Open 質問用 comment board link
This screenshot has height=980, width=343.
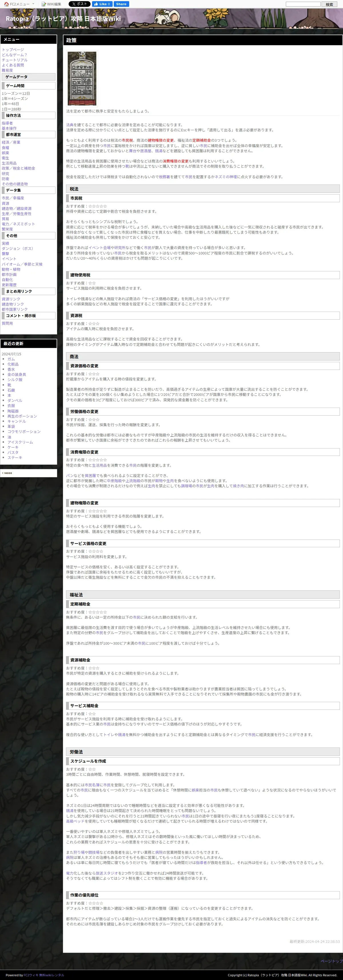pyautogui.click(x=7, y=323)
